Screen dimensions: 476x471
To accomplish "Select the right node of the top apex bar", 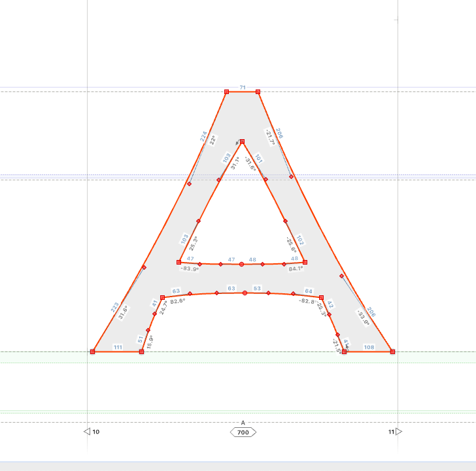I will pos(258,91).
